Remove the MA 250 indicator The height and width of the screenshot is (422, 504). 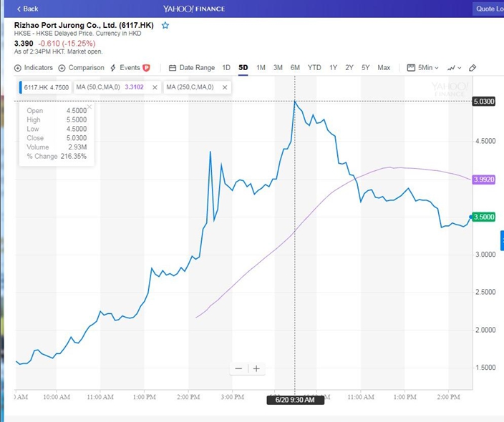(225, 87)
